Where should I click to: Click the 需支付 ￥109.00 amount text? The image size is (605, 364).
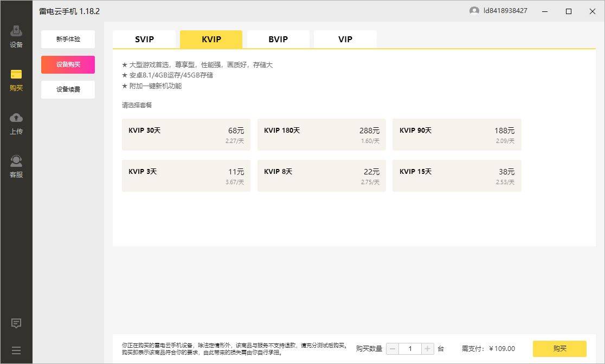[488, 349]
